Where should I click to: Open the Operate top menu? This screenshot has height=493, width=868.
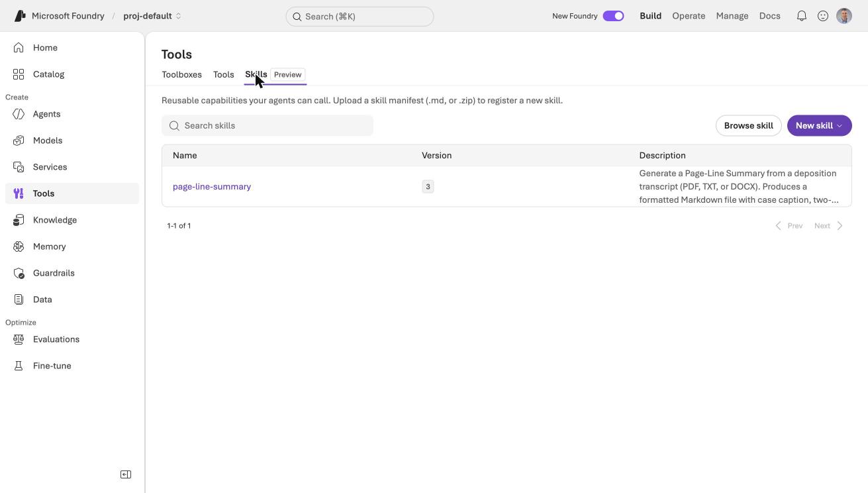coord(689,16)
